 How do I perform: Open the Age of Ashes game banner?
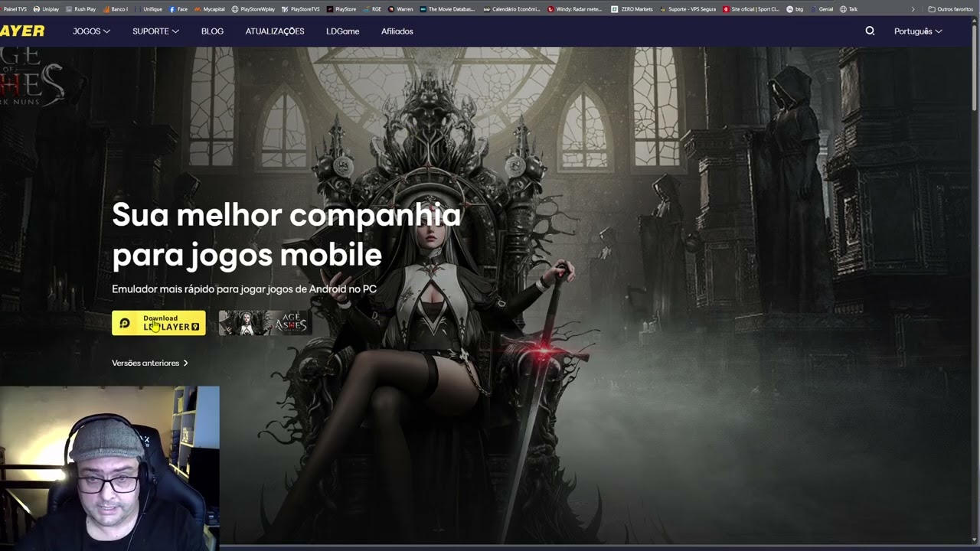coord(264,323)
